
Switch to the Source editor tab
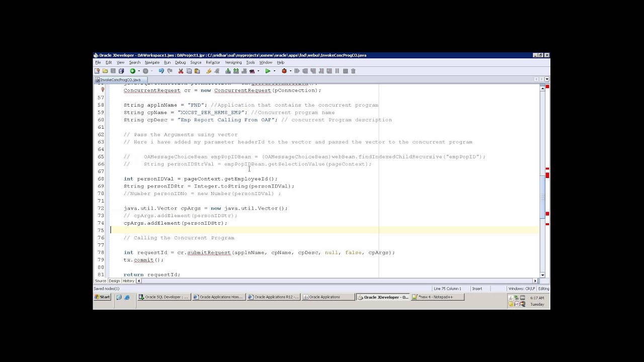coord(100,281)
